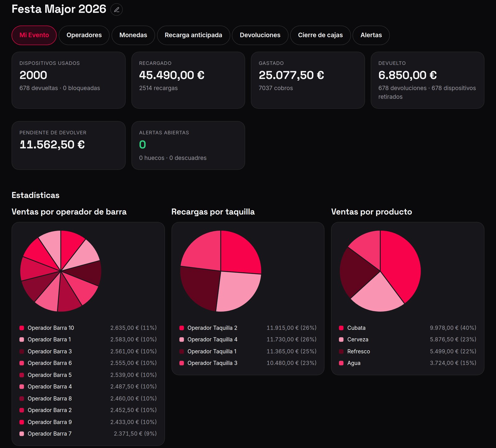This screenshot has height=448, width=496.
Task: Click the Operador Barra 3 legend swatch
Action: (22, 351)
